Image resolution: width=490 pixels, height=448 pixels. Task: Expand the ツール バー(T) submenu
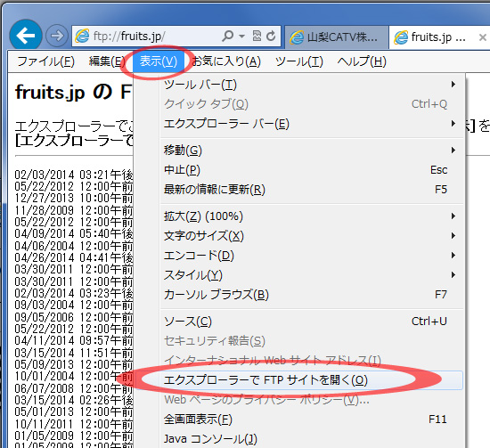311,85
